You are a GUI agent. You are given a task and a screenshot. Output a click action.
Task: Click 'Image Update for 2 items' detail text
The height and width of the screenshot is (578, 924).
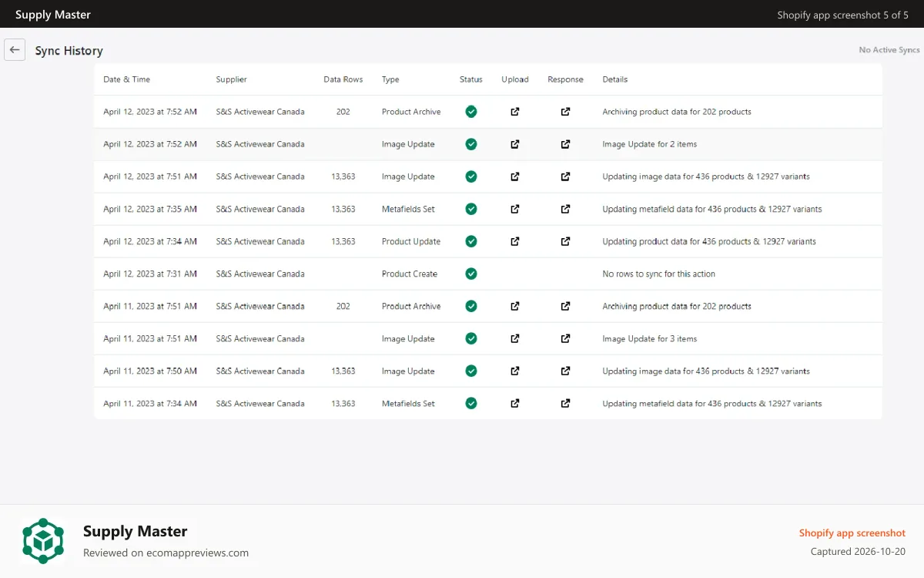pyautogui.click(x=650, y=144)
